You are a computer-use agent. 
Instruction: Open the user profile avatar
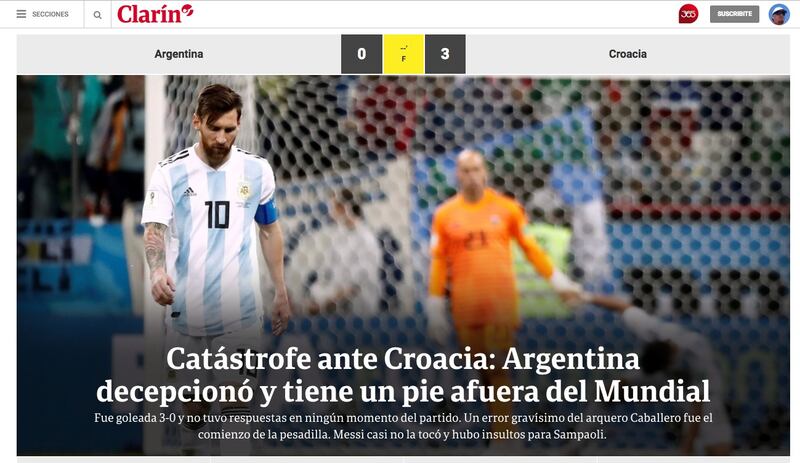[779, 14]
